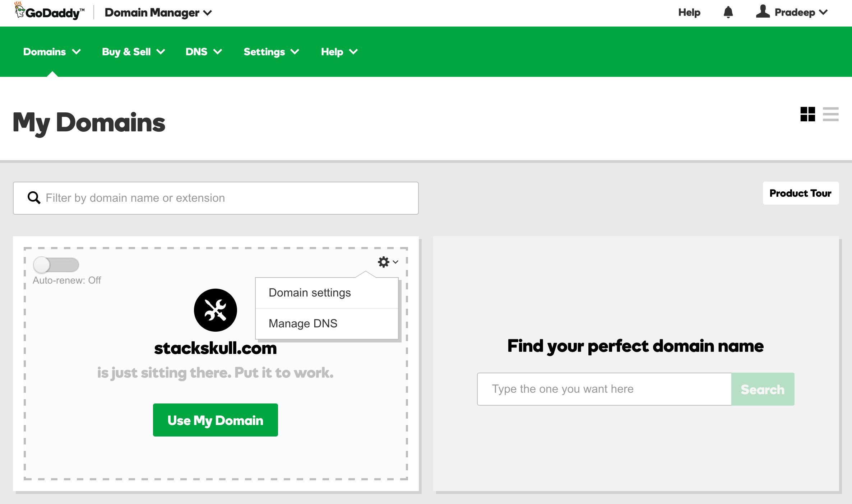Viewport: 852px width, 504px height.
Task: Open the DNS menu in the green bar
Action: (204, 52)
